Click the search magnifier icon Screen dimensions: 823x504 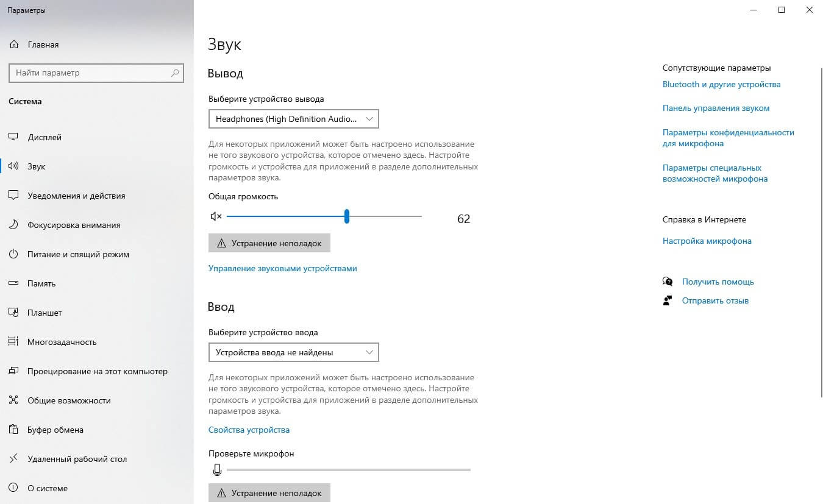coord(175,73)
